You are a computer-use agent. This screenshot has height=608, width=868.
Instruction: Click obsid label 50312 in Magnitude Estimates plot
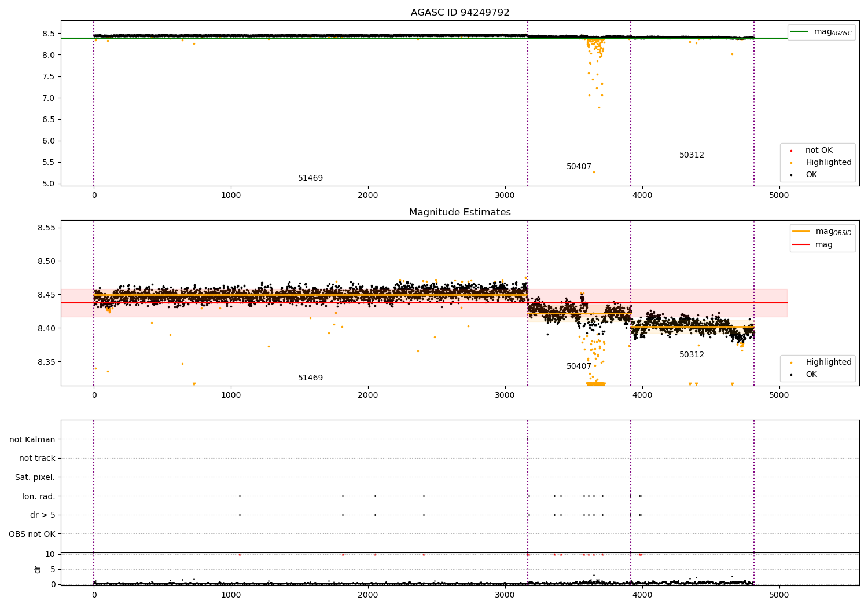click(692, 355)
